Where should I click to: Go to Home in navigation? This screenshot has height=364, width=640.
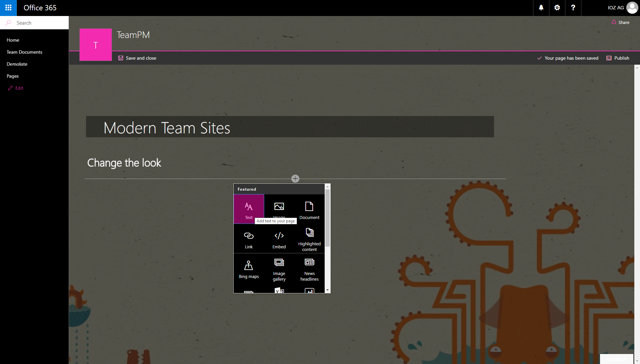tap(13, 40)
